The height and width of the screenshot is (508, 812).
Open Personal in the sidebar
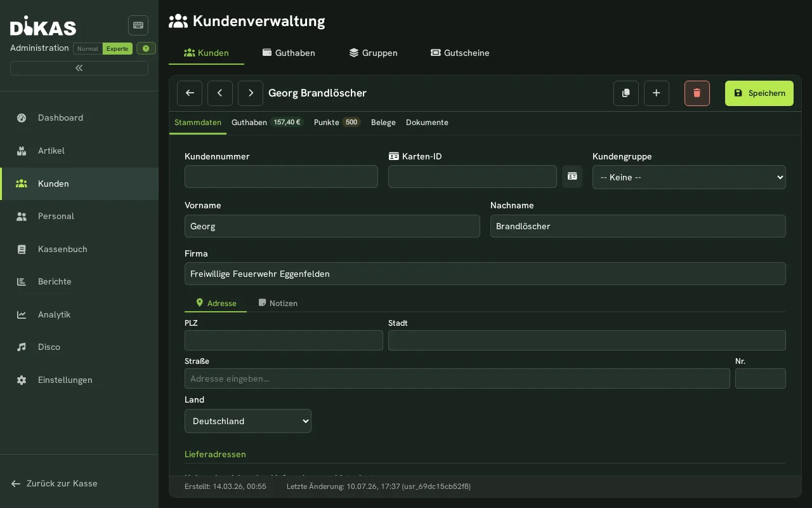click(x=79, y=216)
